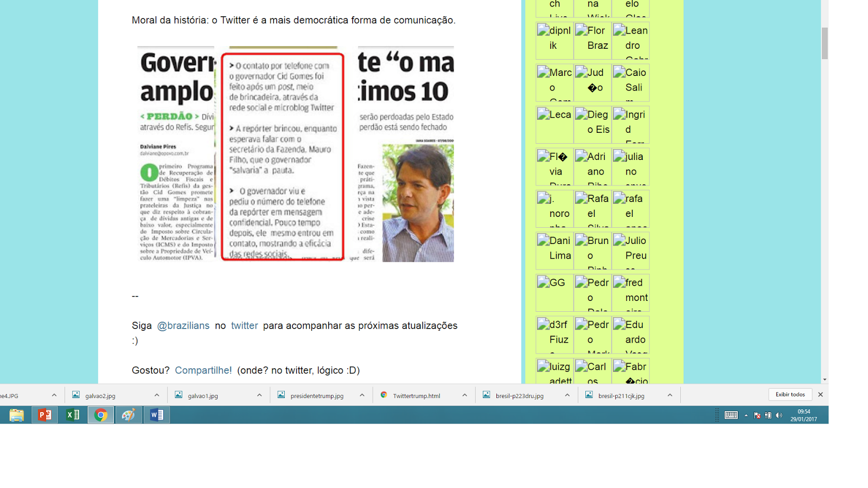Open follower Flor Braz's avatar
868x488 pixels.
point(592,41)
